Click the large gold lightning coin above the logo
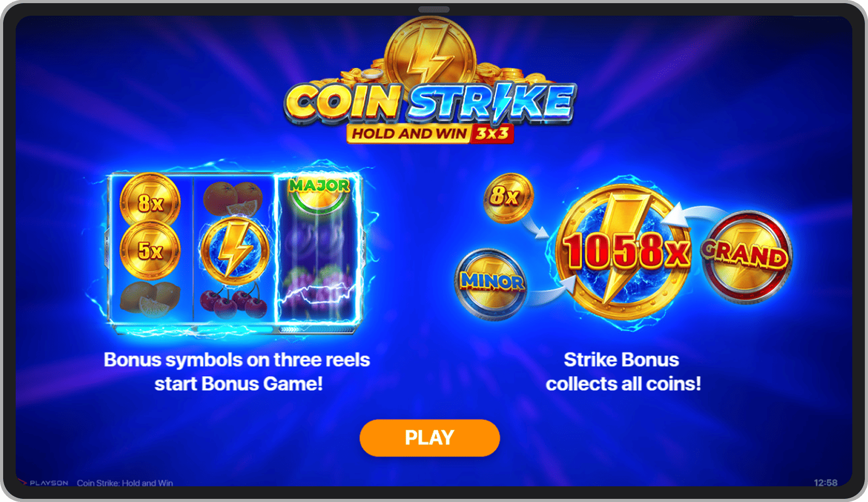Screen dimensions: 868x502 (x=430, y=55)
